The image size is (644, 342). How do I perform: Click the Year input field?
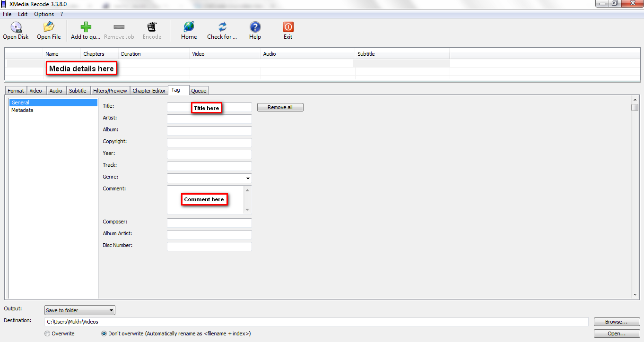tap(209, 154)
